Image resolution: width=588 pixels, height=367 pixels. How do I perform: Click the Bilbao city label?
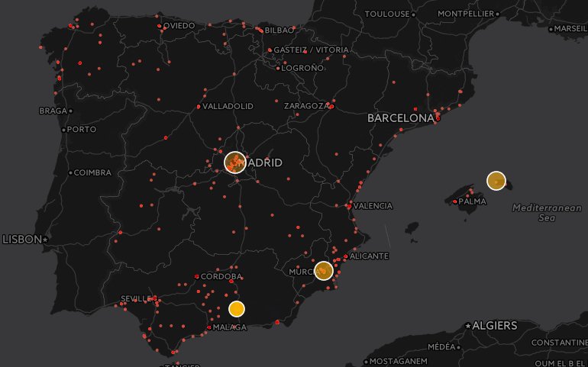[279, 31]
